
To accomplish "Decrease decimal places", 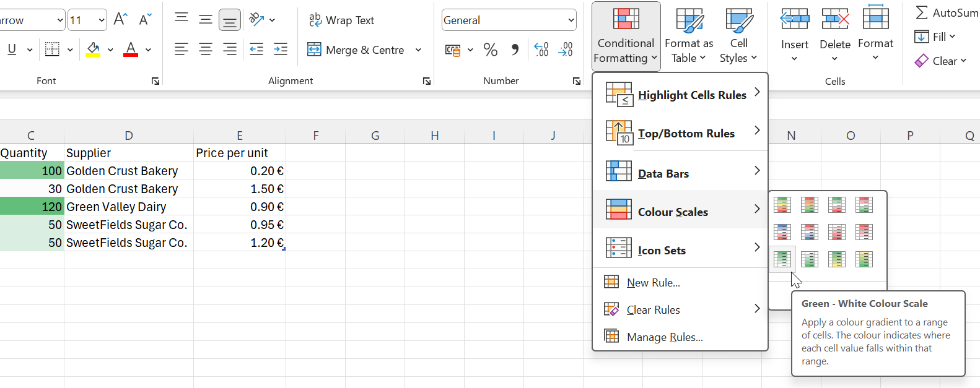I will (566, 50).
